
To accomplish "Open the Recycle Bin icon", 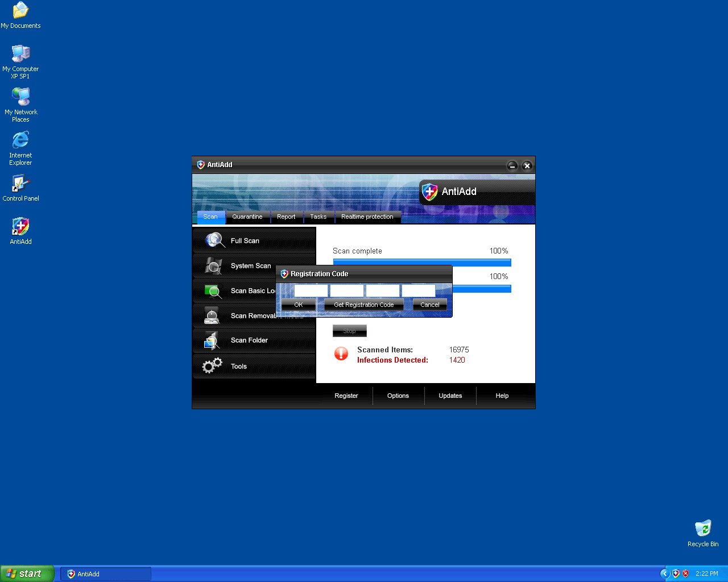I will [703, 528].
